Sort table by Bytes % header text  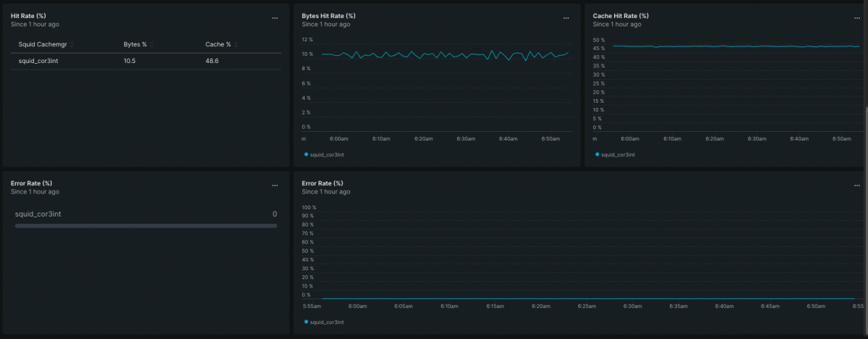coord(135,45)
